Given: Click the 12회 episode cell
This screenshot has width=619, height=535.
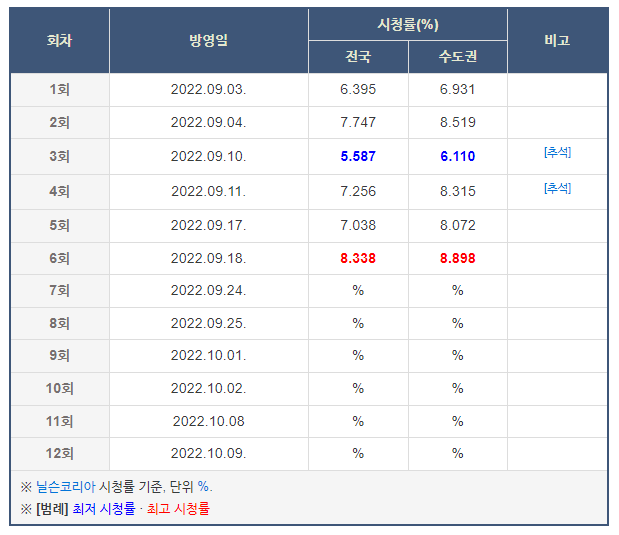Looking at the screenshot, I should (60, 453).
